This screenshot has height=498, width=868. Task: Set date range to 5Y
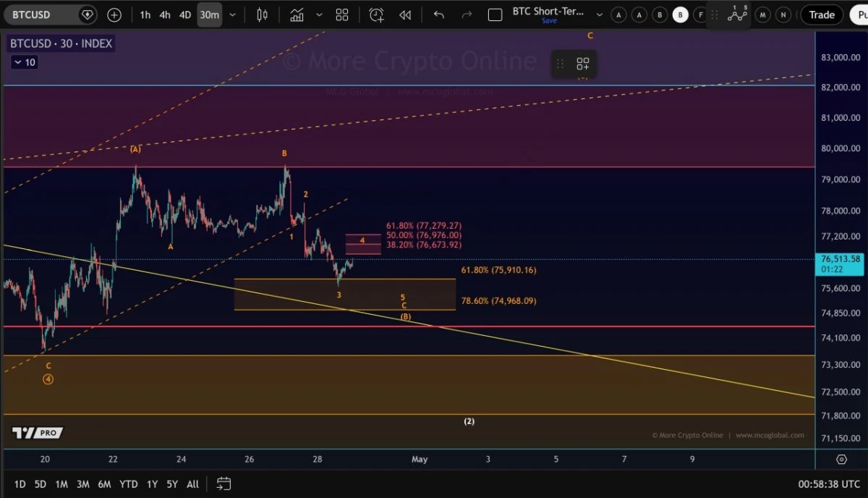(x=172, y=484)
